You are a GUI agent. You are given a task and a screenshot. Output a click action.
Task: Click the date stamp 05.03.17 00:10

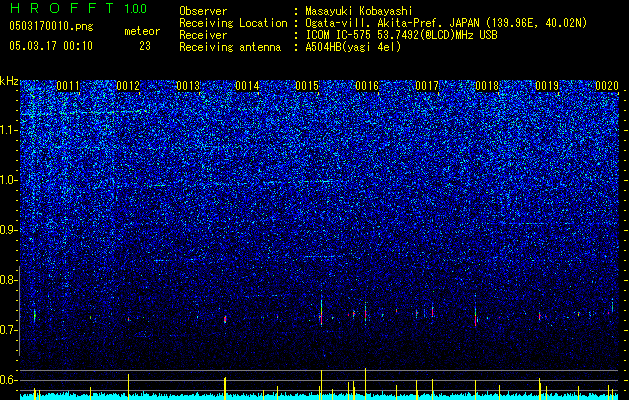tap(51, 46)
